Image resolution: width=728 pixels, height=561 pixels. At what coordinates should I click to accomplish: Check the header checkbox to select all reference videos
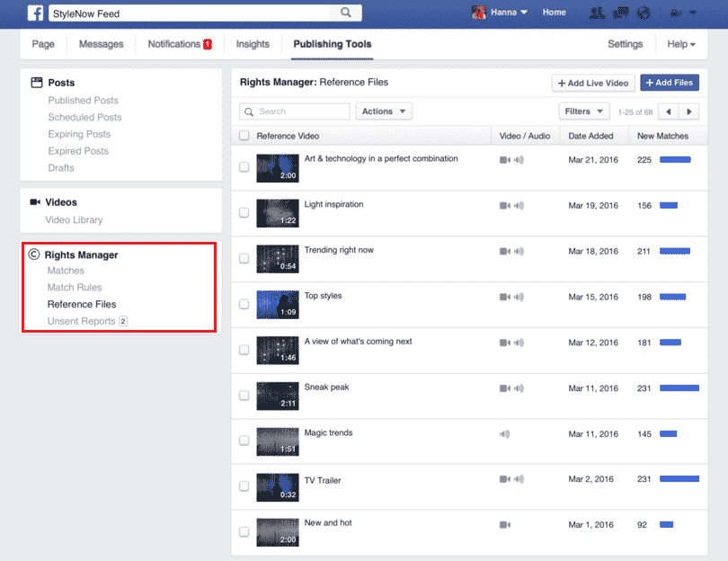(244, 135)
